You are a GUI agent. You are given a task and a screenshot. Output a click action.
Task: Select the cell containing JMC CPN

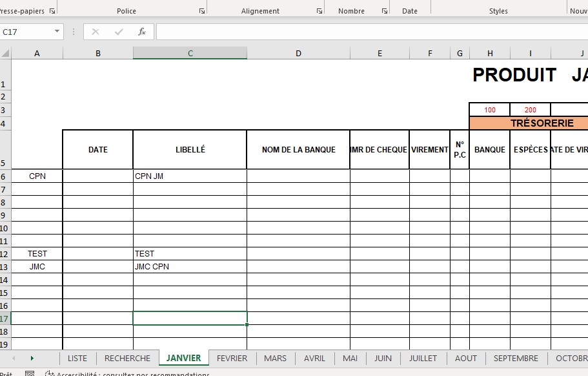pyautogui.click(x=189, y=266)
